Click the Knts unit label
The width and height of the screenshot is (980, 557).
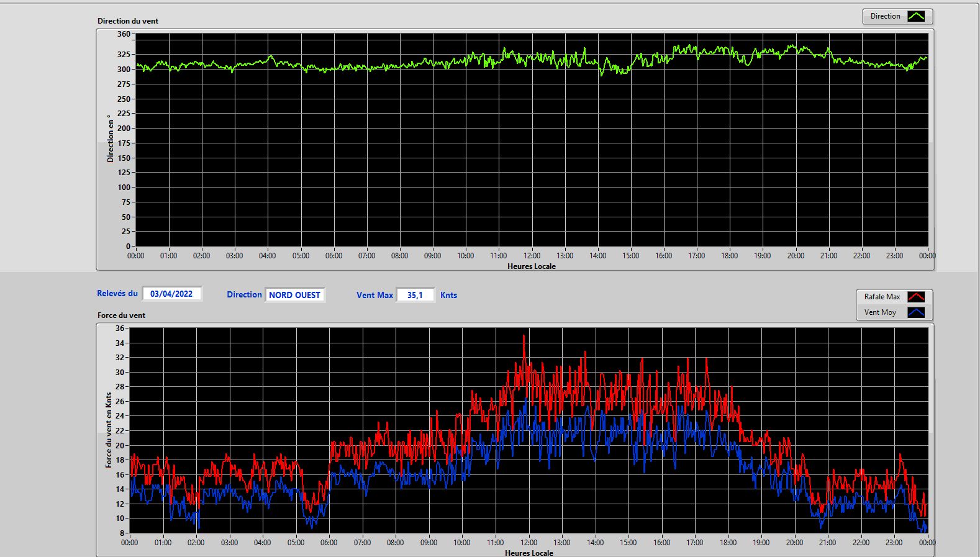point(448,295)
